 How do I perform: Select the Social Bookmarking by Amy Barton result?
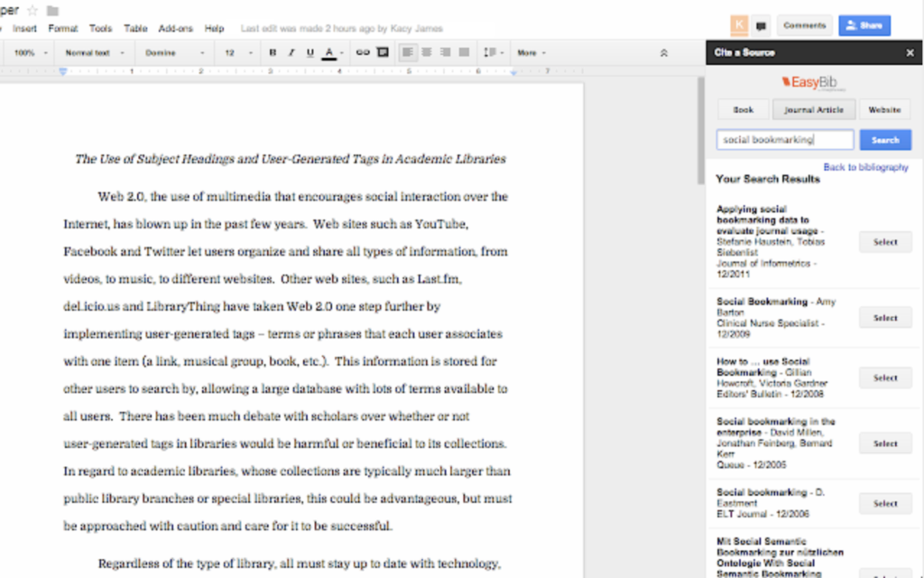[x=885, y=317]
